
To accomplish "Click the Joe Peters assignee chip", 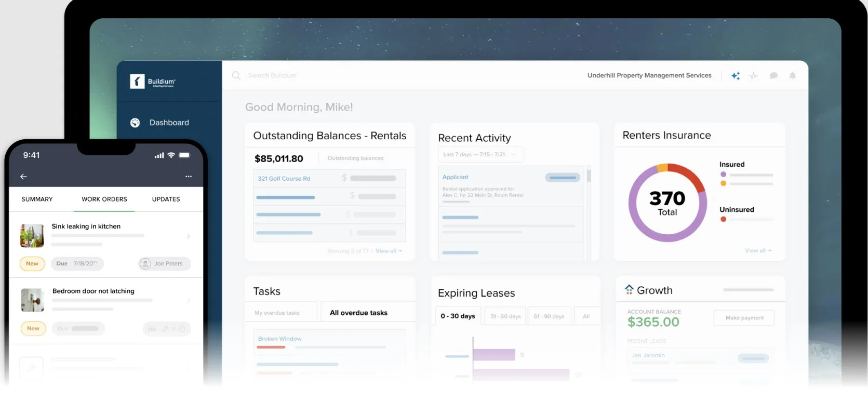I will [165, 264].
